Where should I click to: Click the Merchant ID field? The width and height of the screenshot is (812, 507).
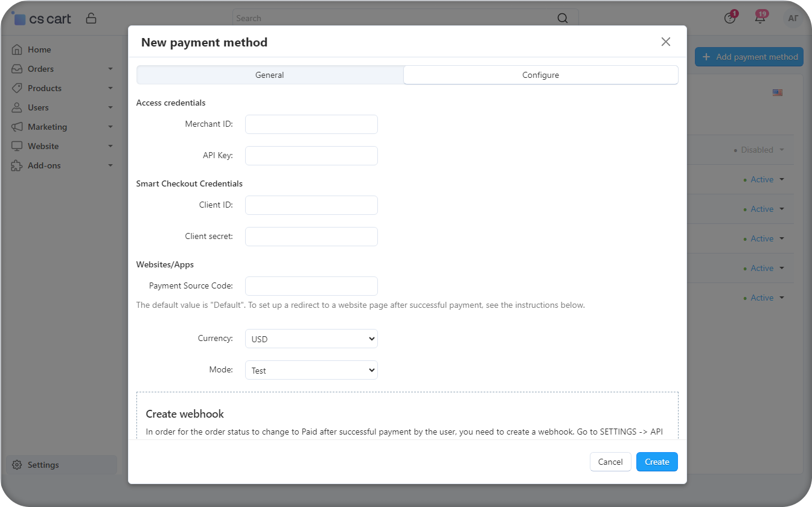click(x=312, y=124)
